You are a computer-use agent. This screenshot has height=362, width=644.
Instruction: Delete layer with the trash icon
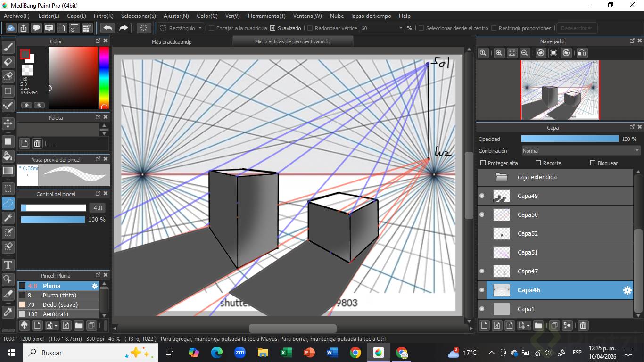click(x=583, y=325)
